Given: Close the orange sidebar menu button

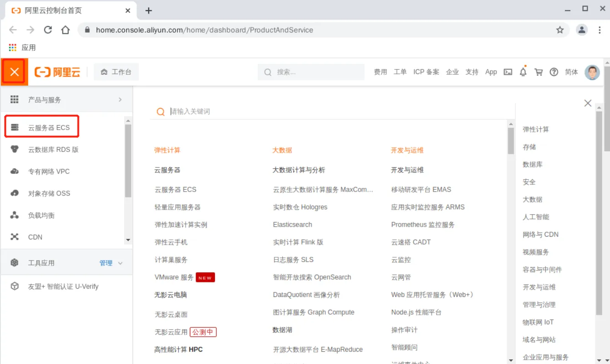Looking at the screenshot, I should tap(14, 72).
